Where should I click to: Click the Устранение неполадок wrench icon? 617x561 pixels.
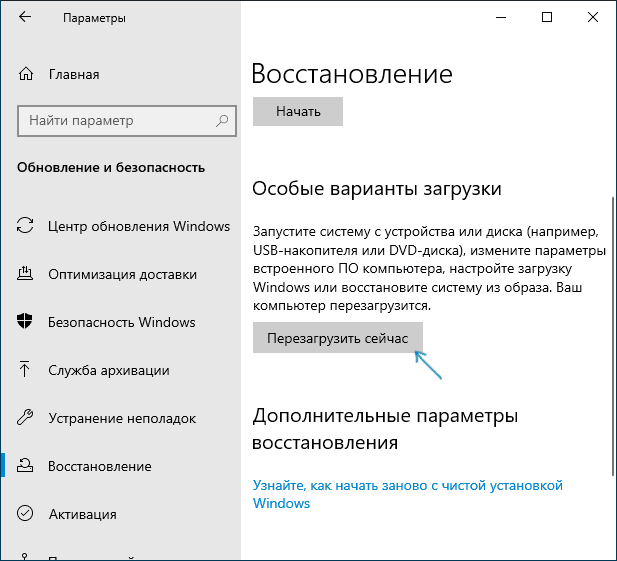tap(26, 418)
